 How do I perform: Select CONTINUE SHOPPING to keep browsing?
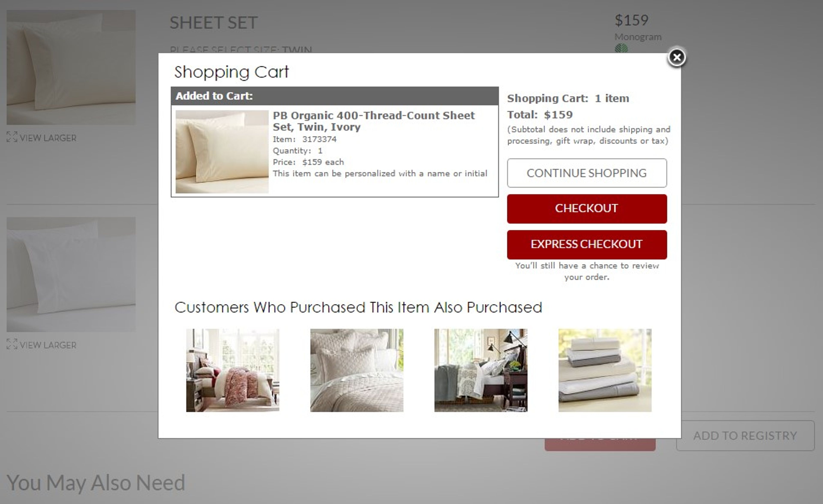587,173
